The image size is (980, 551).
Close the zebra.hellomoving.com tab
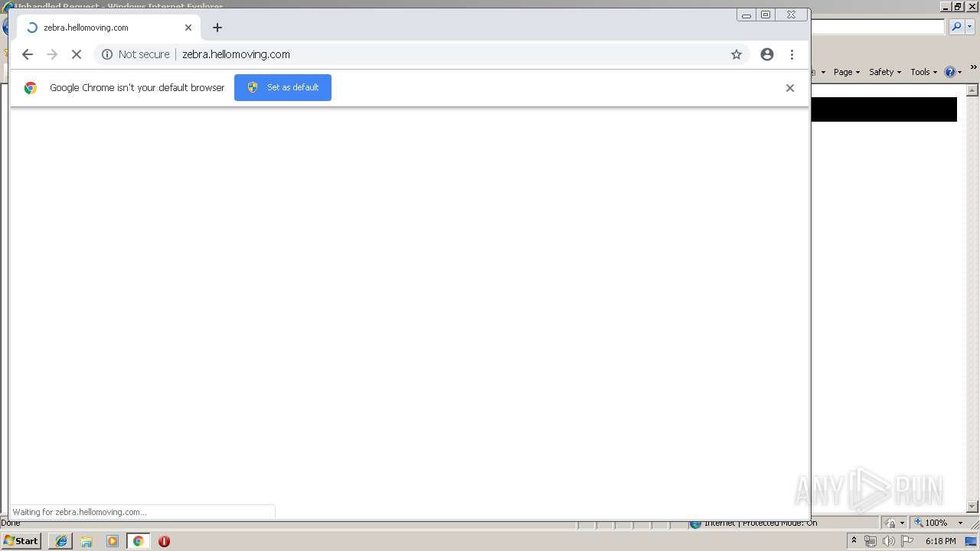(x=188, y=28)
